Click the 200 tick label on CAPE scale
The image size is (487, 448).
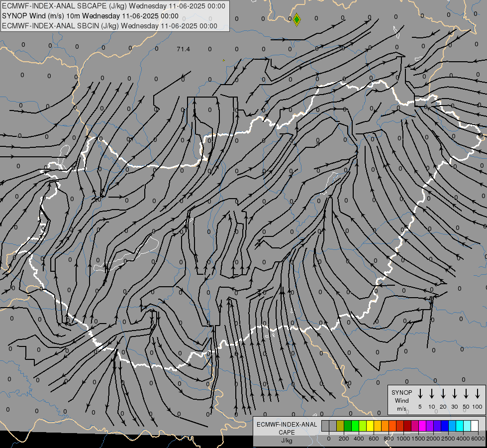point(344,439)
